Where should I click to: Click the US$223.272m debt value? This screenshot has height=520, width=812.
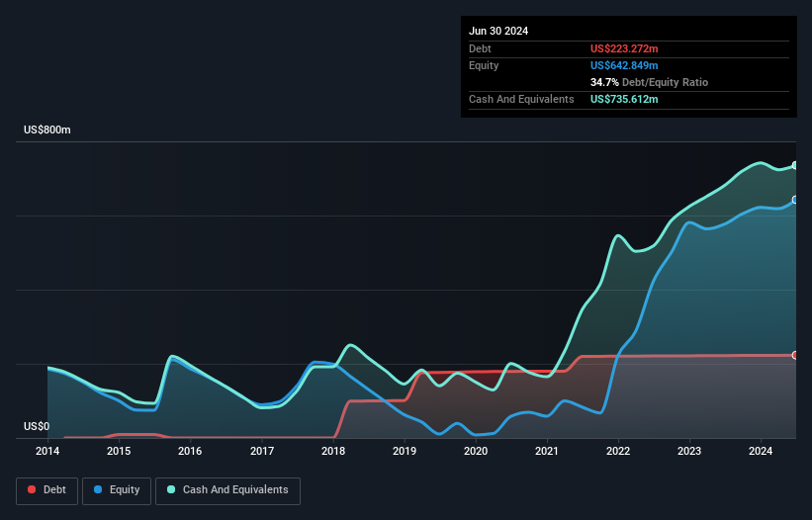[624, 48]
